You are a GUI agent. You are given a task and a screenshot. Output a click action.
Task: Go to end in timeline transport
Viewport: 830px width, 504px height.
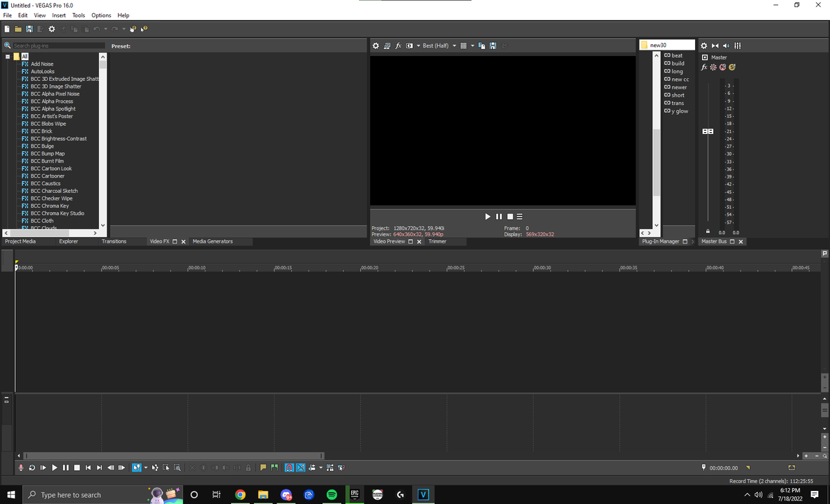[x=99, y=468]
